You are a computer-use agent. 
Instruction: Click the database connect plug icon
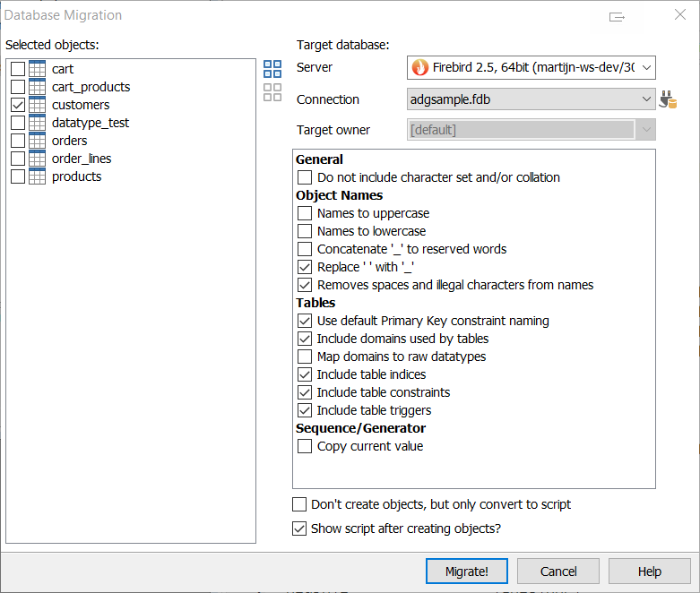tap(668, 99)
